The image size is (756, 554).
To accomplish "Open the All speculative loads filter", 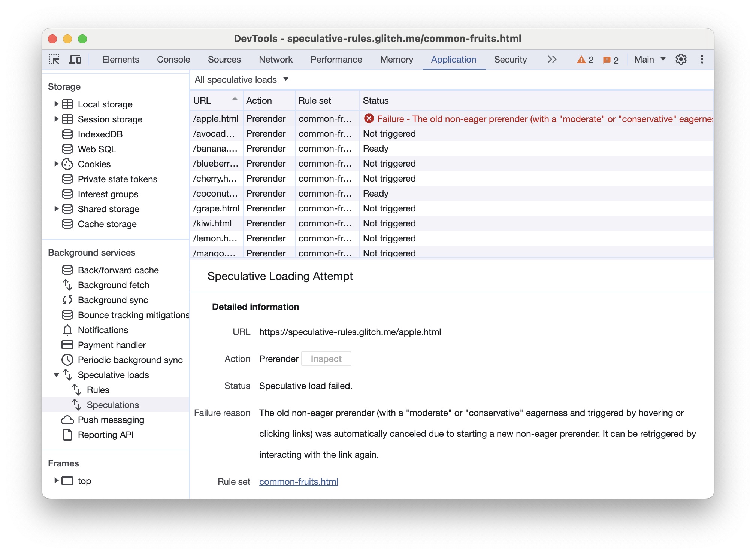I will point(242,80).
